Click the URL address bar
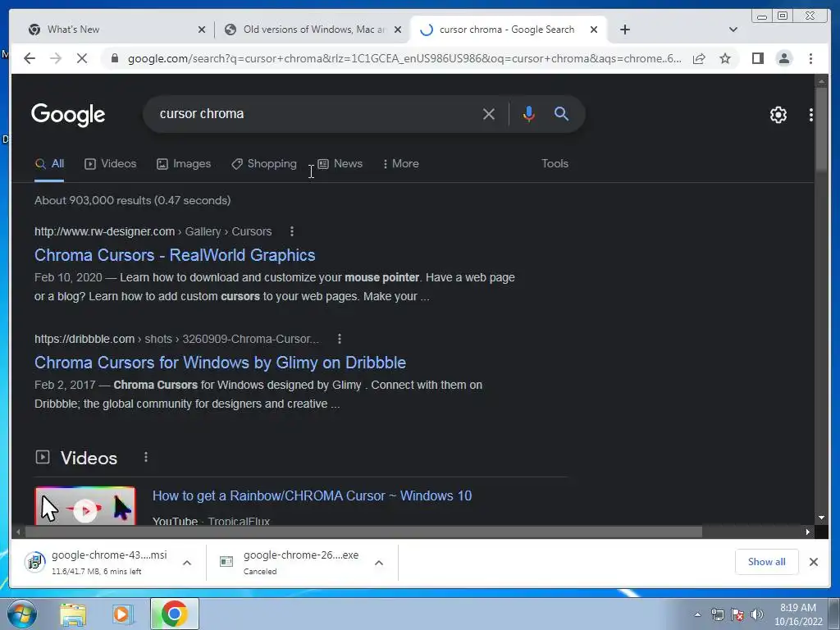This screenshot has width=840, height=630. tap(404, 58)
